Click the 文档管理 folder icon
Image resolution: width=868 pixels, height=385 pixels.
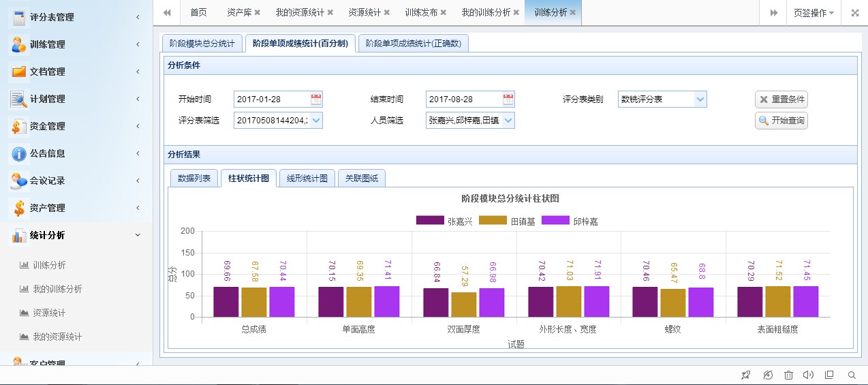(x=18, y=72)
